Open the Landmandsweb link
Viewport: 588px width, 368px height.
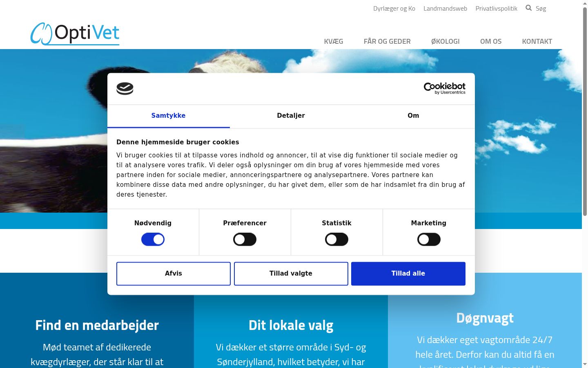[445, 8]
